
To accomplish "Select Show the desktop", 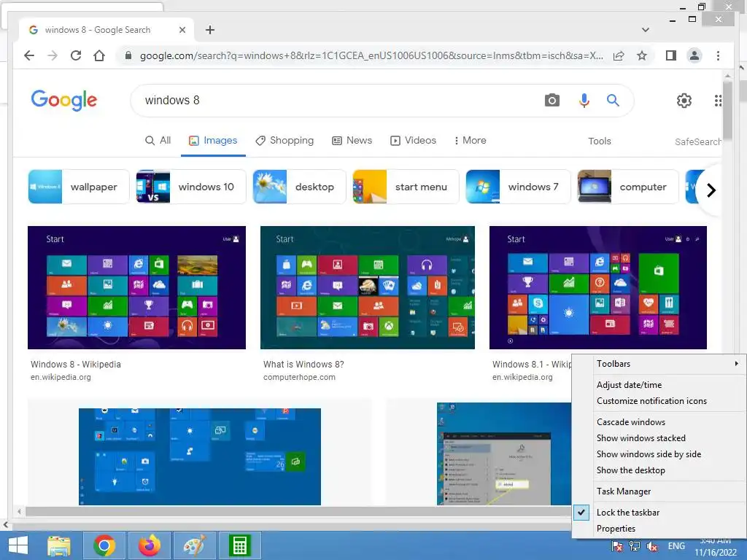I will coord(659,470).
